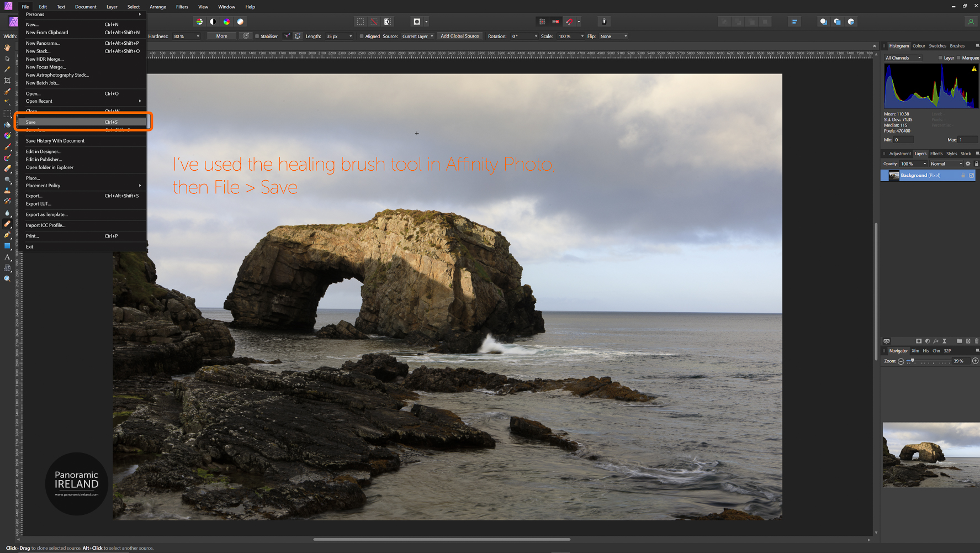
Task: Toggle the layer Lock button beside cog
Action: 977,164
